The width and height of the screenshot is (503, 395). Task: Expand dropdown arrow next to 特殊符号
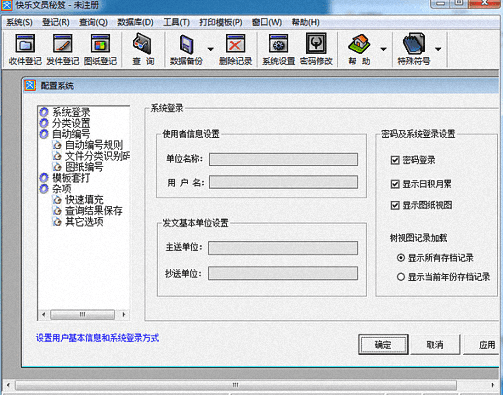pos(438,49)
